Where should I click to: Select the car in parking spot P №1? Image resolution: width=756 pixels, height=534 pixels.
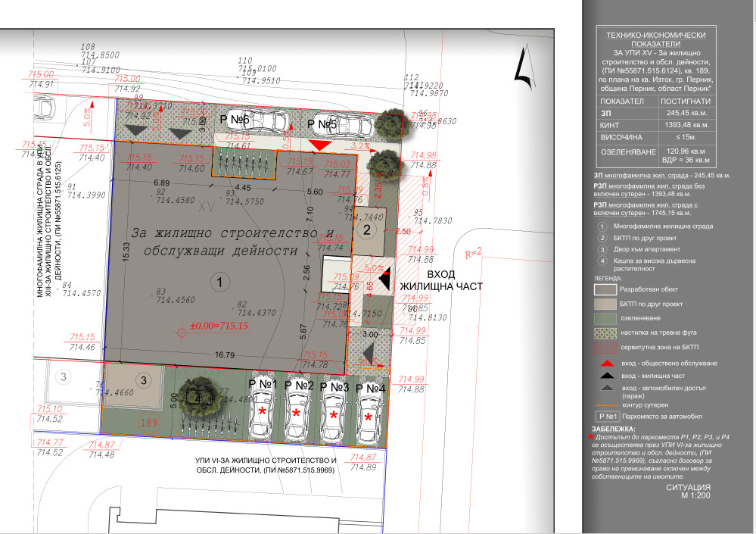[261, 410]
